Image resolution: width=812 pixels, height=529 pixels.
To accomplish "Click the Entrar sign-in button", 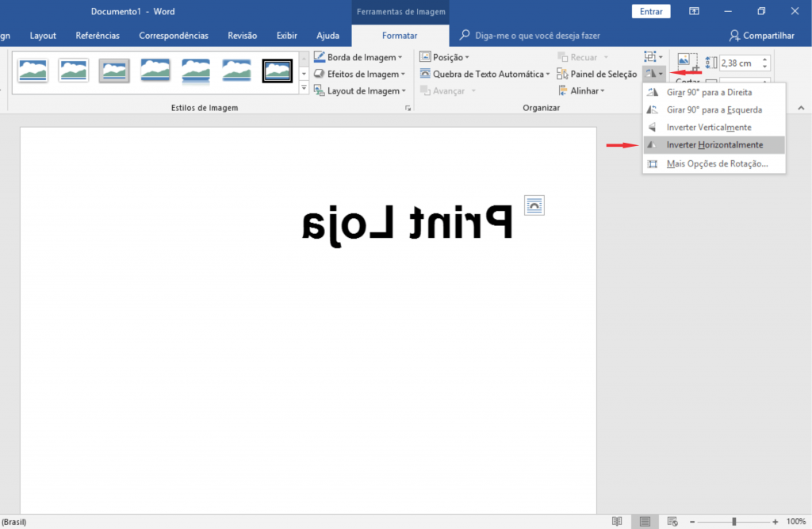I will 651,12.
